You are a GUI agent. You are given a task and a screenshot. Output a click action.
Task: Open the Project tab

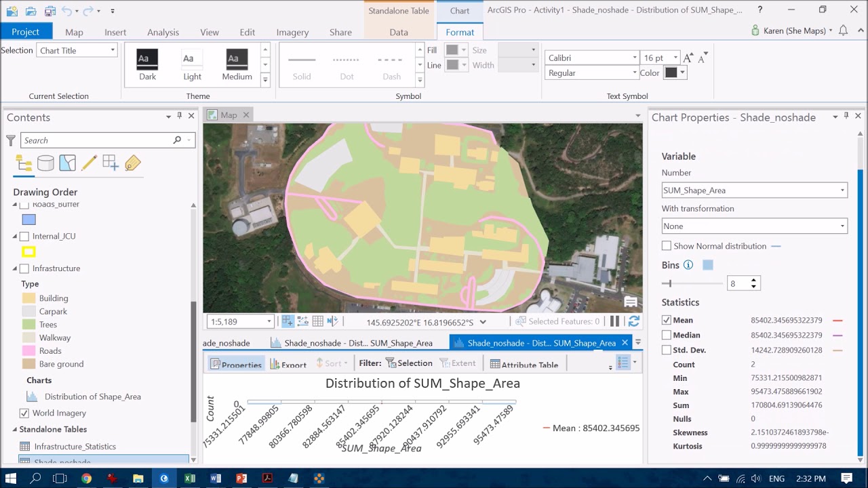point(25,32)
